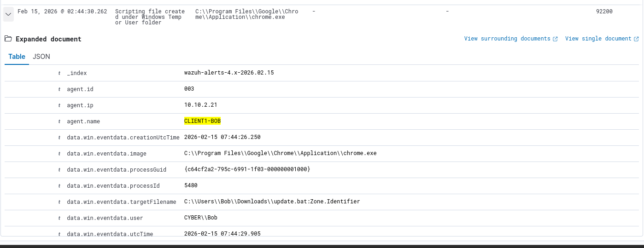Click external-link icon after View single document
This screenshot has height=248, width=644.
636,39
